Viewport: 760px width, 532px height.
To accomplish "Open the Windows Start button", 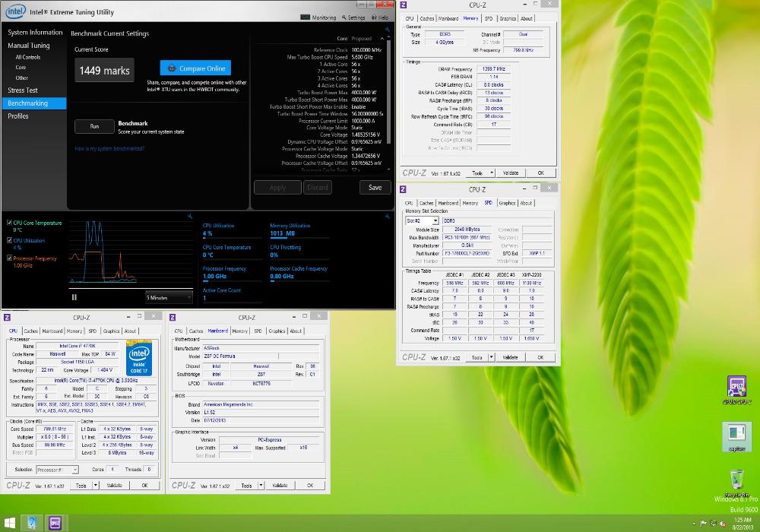I will tap(10, 524).
